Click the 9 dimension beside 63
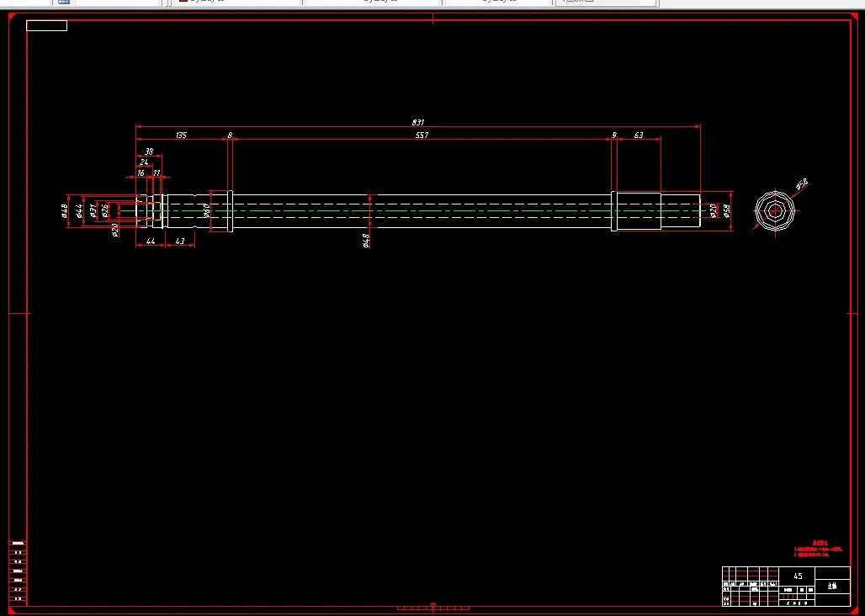The width and height of the screenshot is (865, 616). (614, 135)
